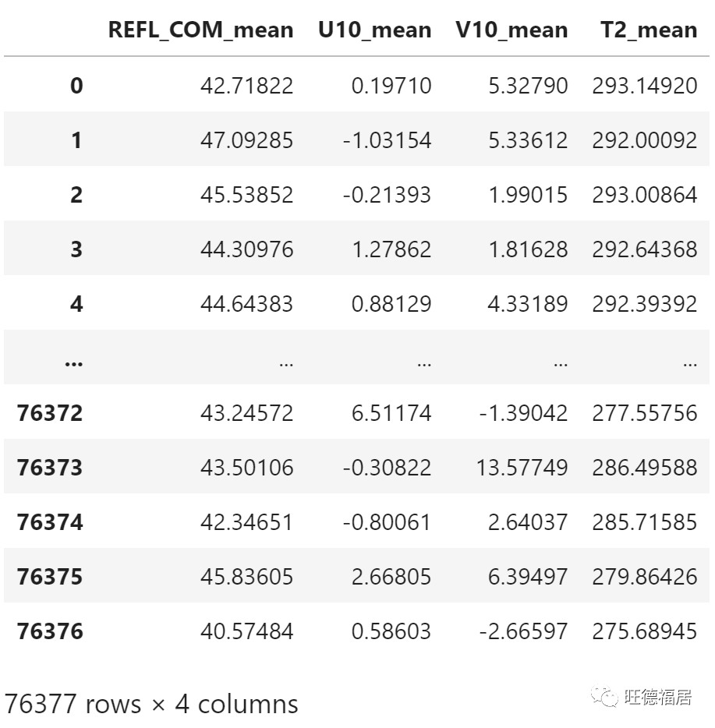
Task: Click the "76377 rows × 4 columns" summary text
Action: pyautogui.click(x=151, y=704)
